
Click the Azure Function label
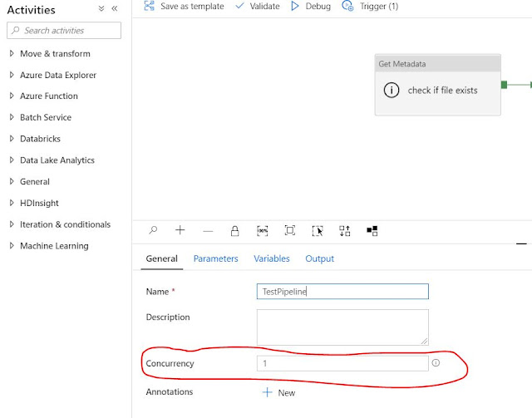[49, 96]
